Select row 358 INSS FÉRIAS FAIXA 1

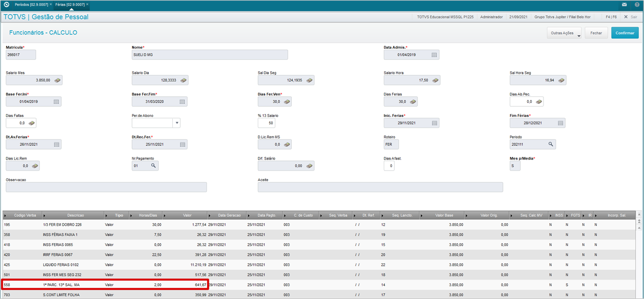319,235
